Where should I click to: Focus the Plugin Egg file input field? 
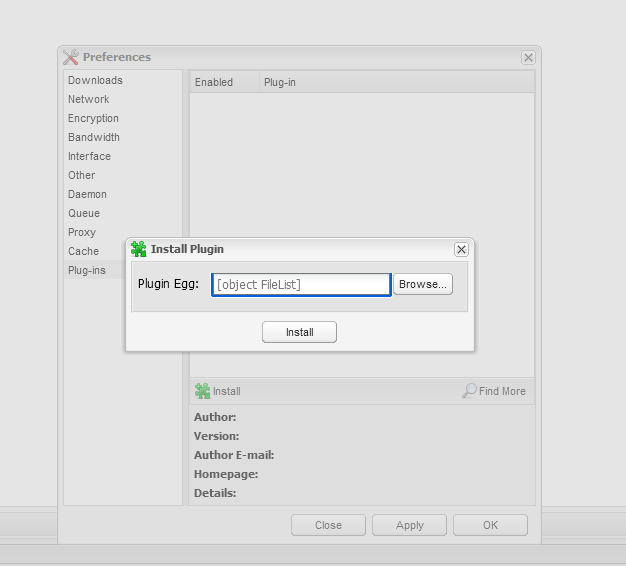pyautogui.click(x=301, y=285)
